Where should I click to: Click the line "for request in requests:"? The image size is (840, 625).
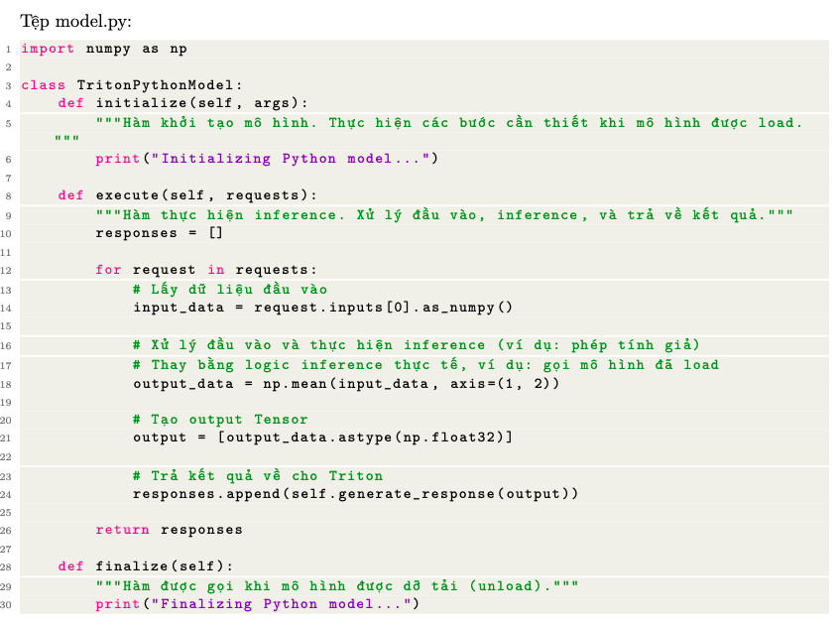[206, 270]
